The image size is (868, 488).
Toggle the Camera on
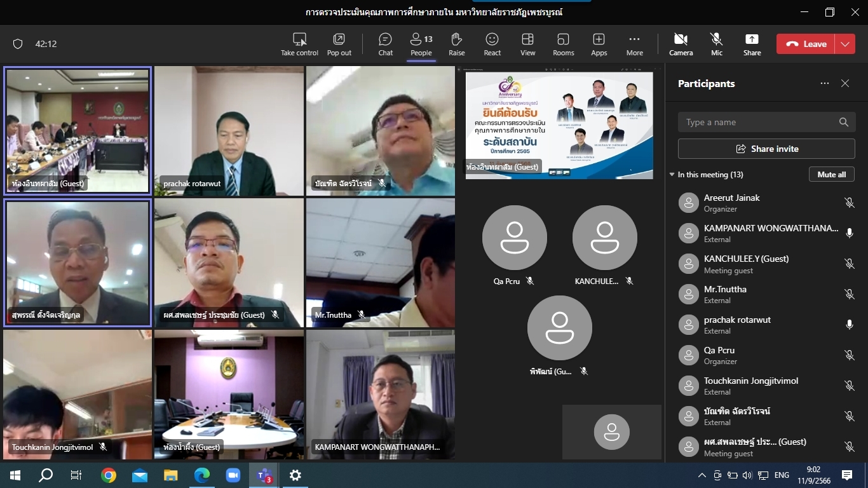click(681, 44)
